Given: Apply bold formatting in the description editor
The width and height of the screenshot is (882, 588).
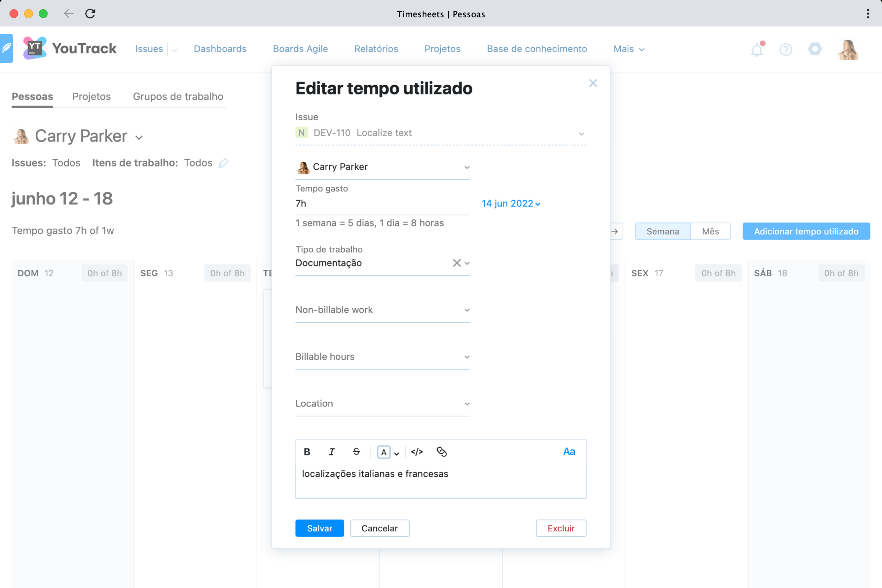Looking at the screenshot, I should click(307, 452).
